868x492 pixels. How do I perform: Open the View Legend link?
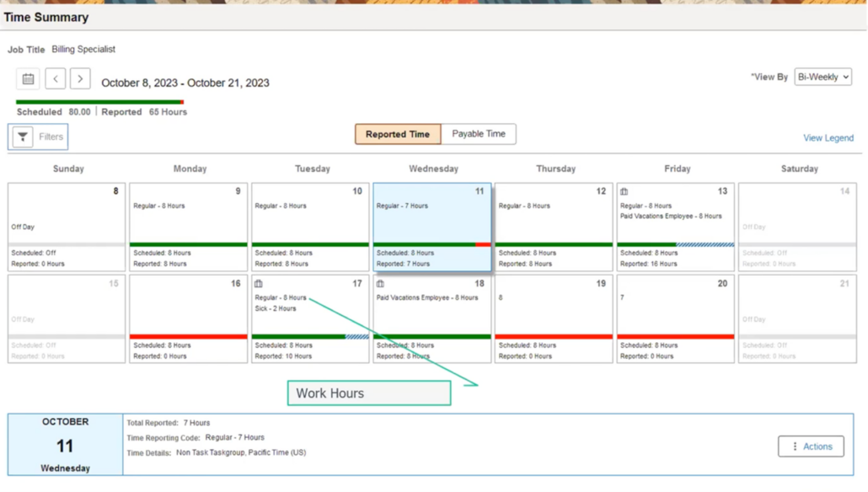(x=828, y=136)
